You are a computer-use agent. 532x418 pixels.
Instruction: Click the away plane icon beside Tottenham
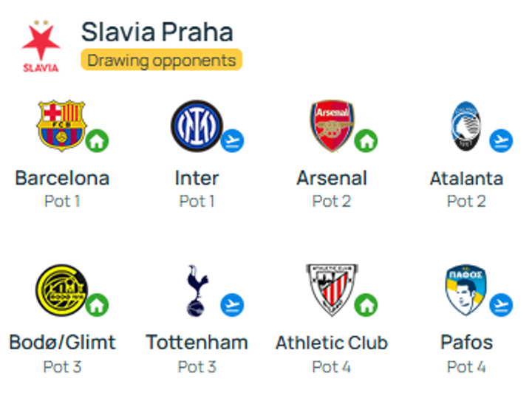[232, 304]
